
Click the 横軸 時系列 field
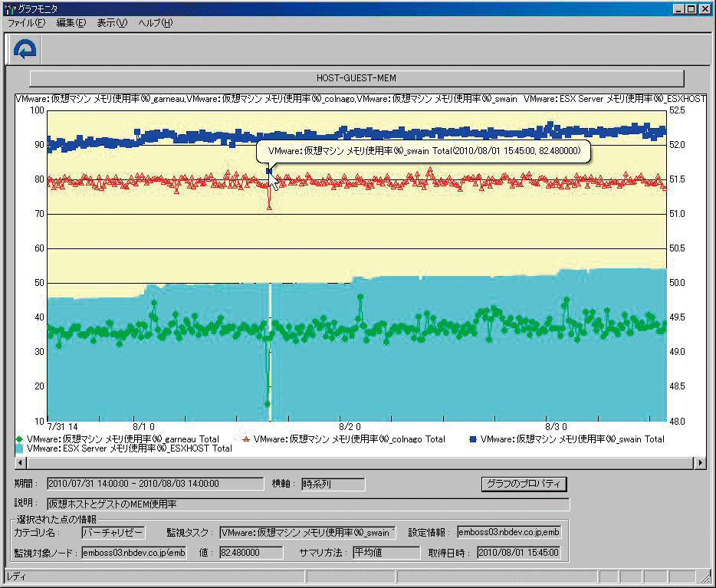(333, 484)
